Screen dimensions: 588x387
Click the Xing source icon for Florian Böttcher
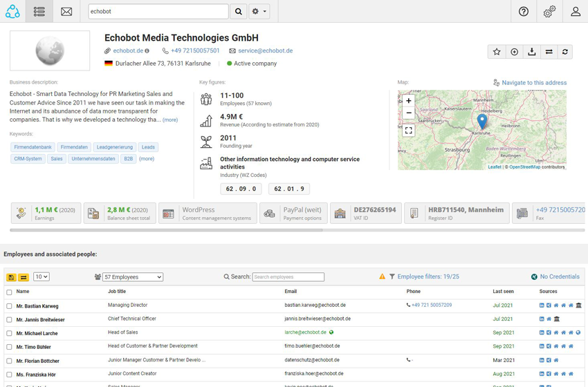coord(549,360)
